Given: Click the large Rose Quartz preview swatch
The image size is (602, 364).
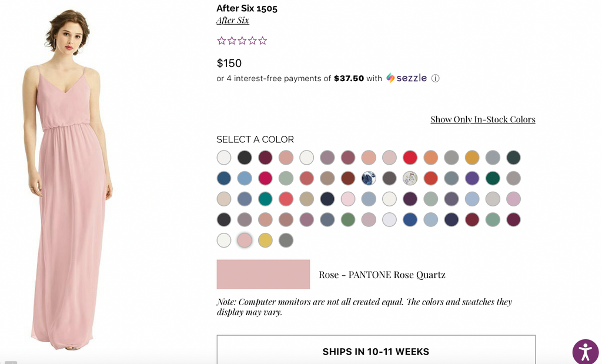Looking at the screenshot, I should [x=263, y=274].
